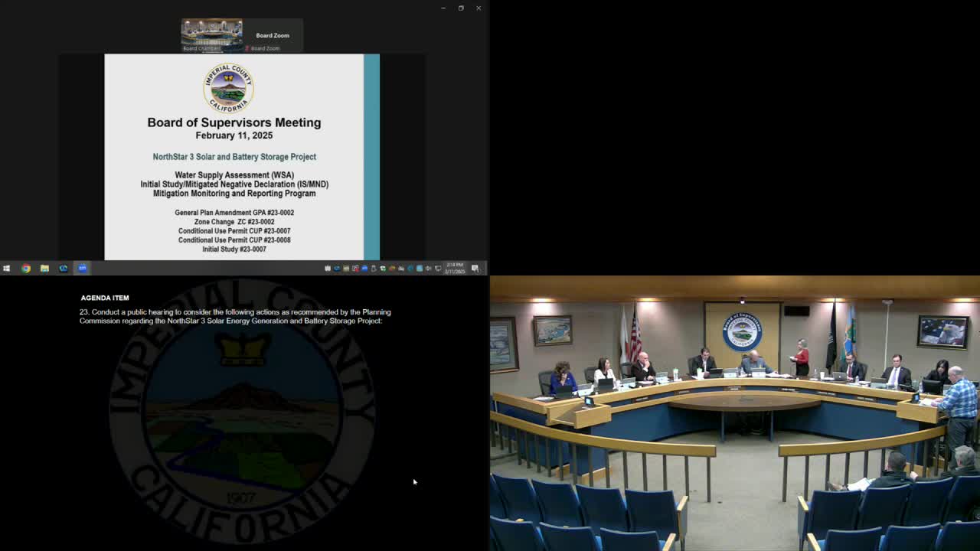Close the Zoom meeting window
Viewport: 980px width, 551px height.
click(x=479, y=8)
